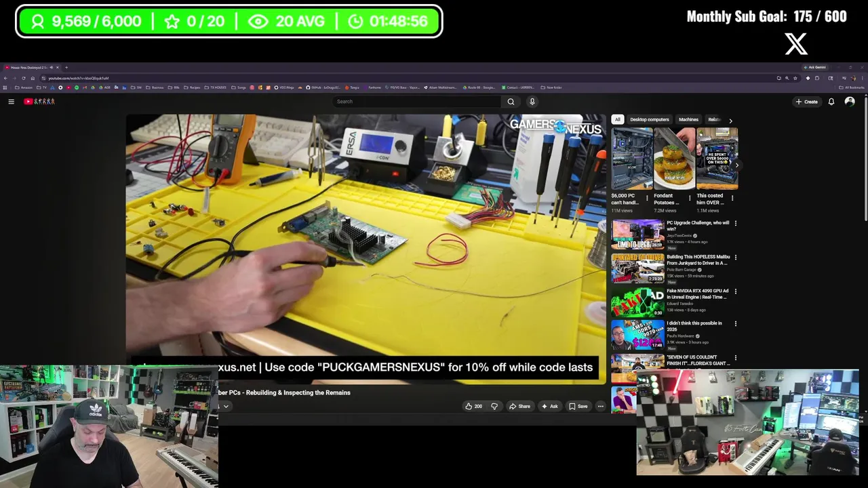Click the X logo in stream overlay

click(x=796, y=44)
